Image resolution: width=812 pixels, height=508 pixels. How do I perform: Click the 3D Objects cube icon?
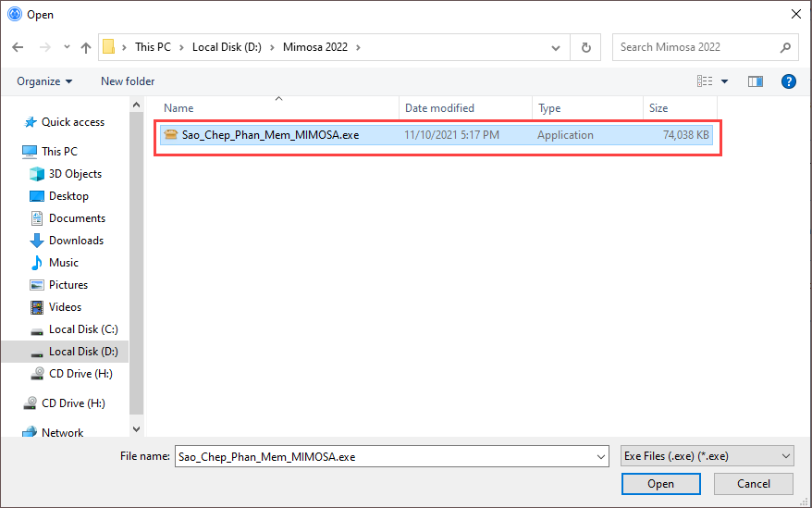(x=37, y=174)
